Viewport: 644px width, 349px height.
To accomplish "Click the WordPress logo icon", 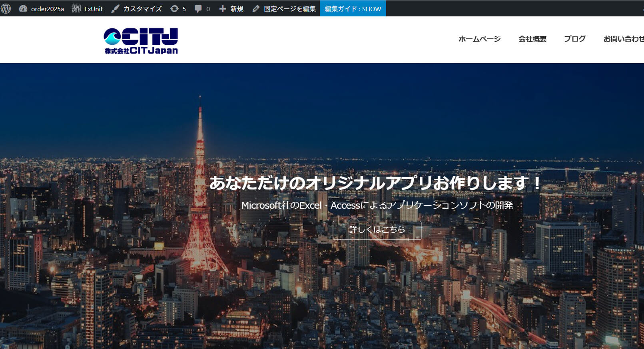I will 6,8.
